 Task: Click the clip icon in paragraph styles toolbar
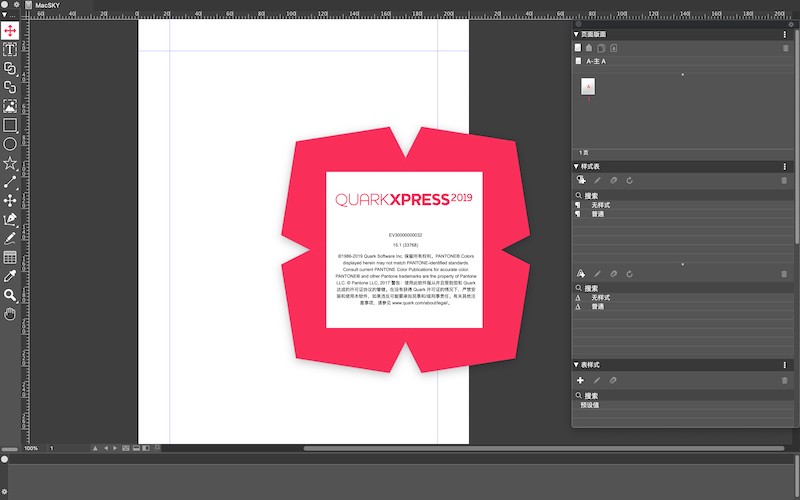pos(613,180)
